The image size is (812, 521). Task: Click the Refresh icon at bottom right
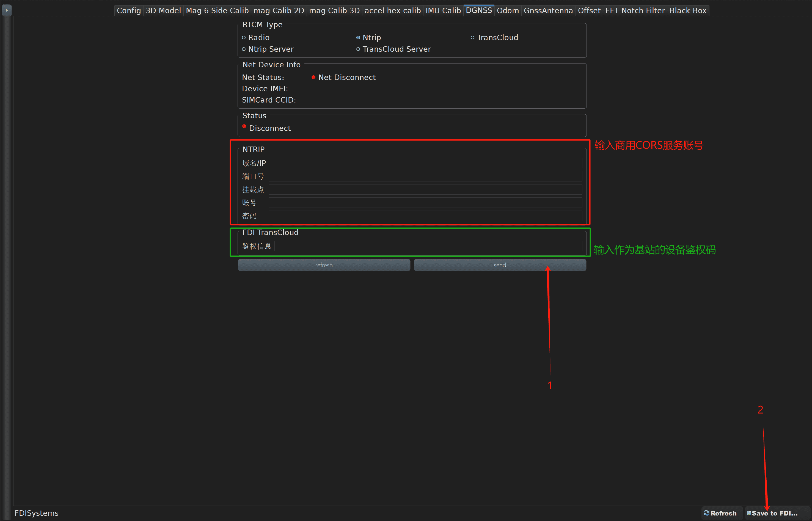click(706, 513)
